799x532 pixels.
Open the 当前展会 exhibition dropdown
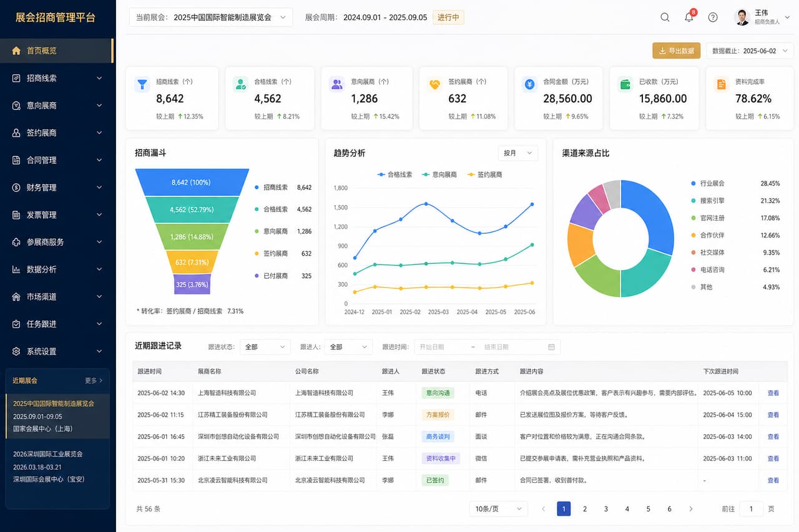coord(211,17)
